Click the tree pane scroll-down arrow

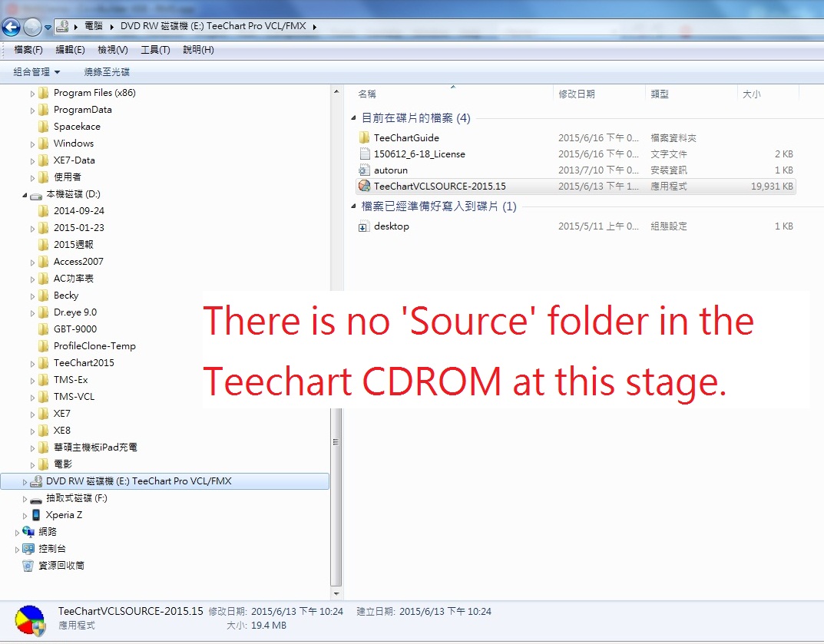336,594
